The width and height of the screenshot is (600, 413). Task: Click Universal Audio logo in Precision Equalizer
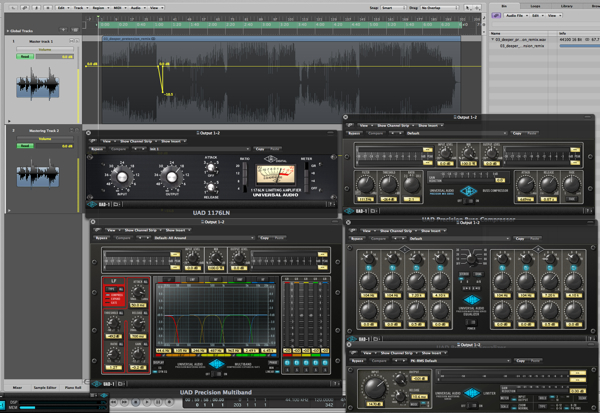tap(472, 300)
